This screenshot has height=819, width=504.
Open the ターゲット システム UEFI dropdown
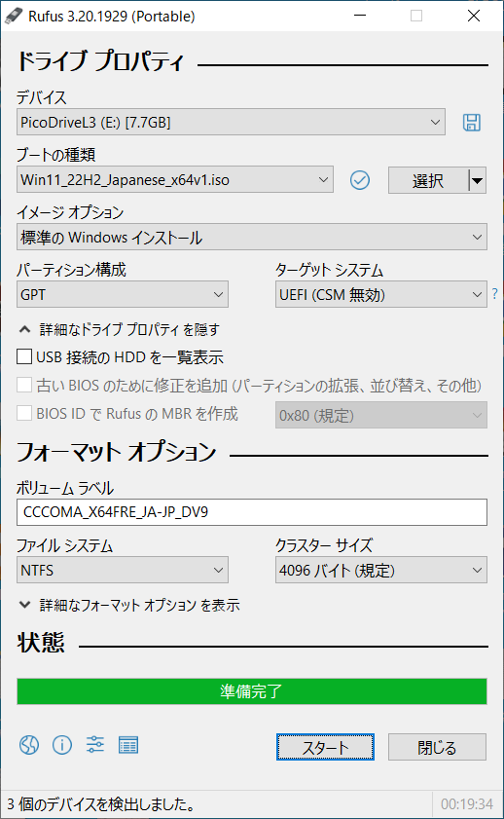tap(380, 295)
